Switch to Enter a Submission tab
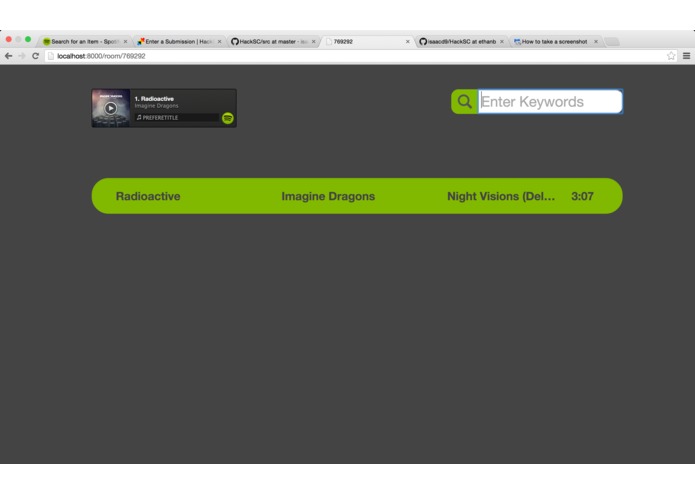The image size is (695, 494). pyautogui.click(x=179, y=42)
